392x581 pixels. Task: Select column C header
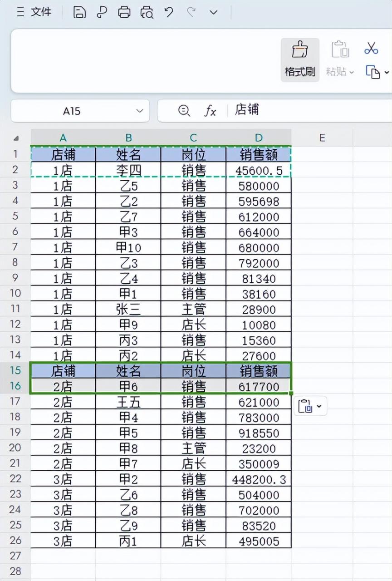193,138
